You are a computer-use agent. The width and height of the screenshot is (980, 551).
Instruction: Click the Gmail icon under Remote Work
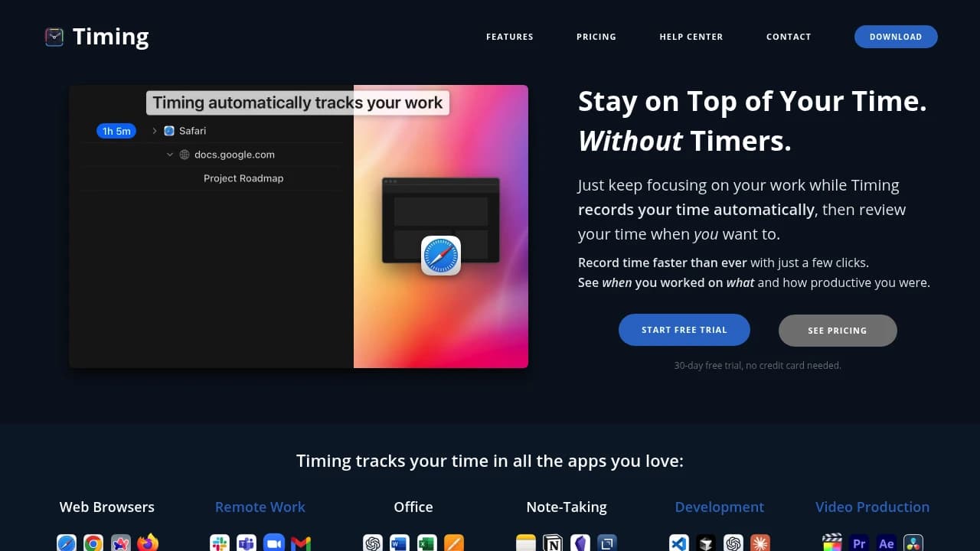tap(301, 543)
